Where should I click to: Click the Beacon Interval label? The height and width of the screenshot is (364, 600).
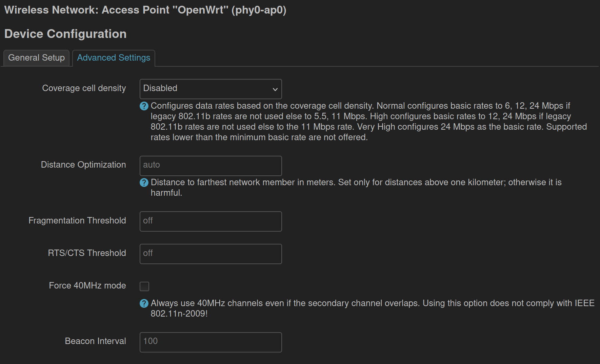coord(96,341)
